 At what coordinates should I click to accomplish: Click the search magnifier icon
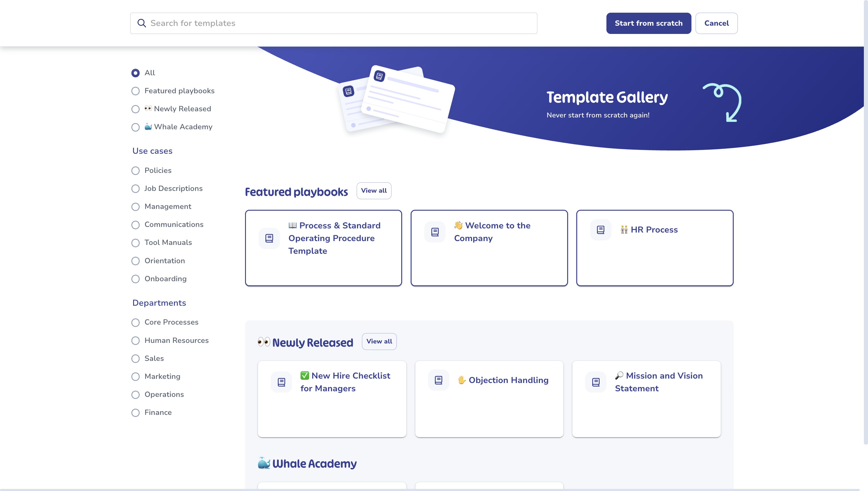click(x=142, y=23)
